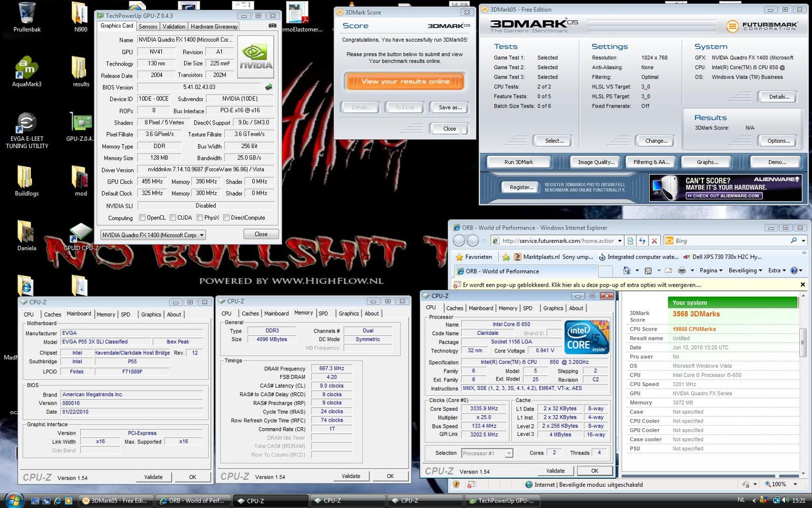The height and width of the screenshot is (508, 812).
Task: Enable the OpenCL checkbox in GPU-Z
Action: (x=143, y=218)
